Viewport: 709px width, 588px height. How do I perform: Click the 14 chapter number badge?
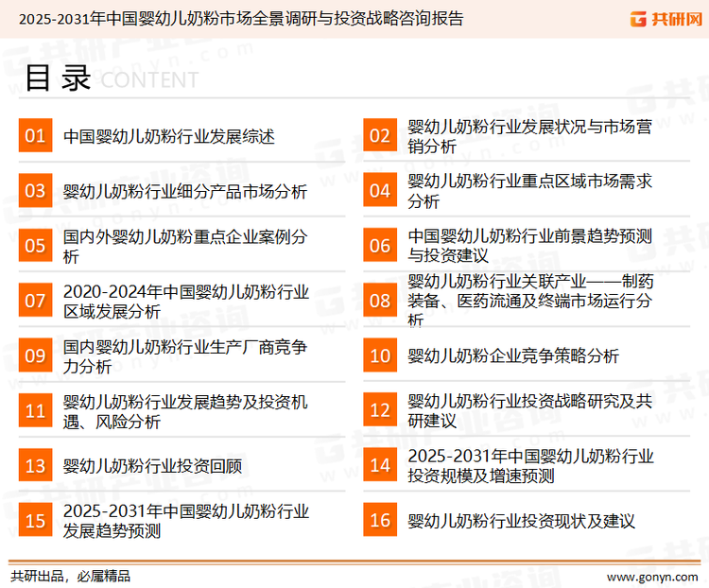point(379,465)
